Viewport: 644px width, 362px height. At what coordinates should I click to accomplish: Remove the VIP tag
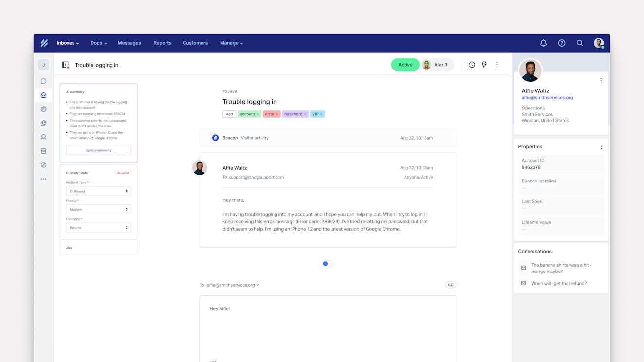point(322,114)
